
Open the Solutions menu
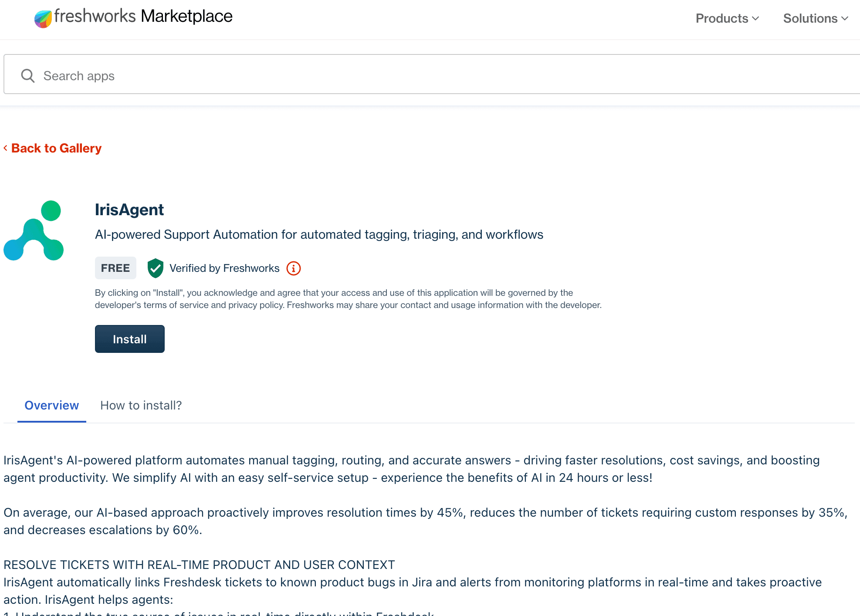tap(810, 18)
